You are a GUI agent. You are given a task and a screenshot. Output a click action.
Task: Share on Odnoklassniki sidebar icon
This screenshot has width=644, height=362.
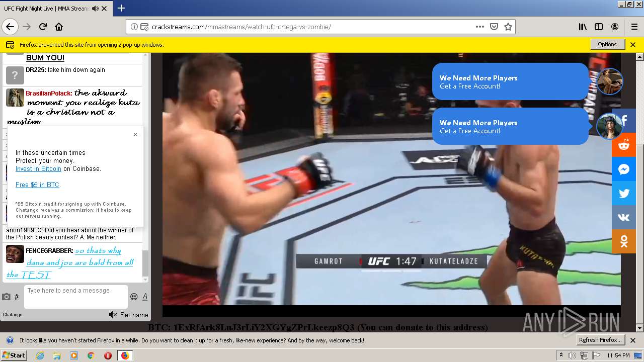[x=624, y=241]
